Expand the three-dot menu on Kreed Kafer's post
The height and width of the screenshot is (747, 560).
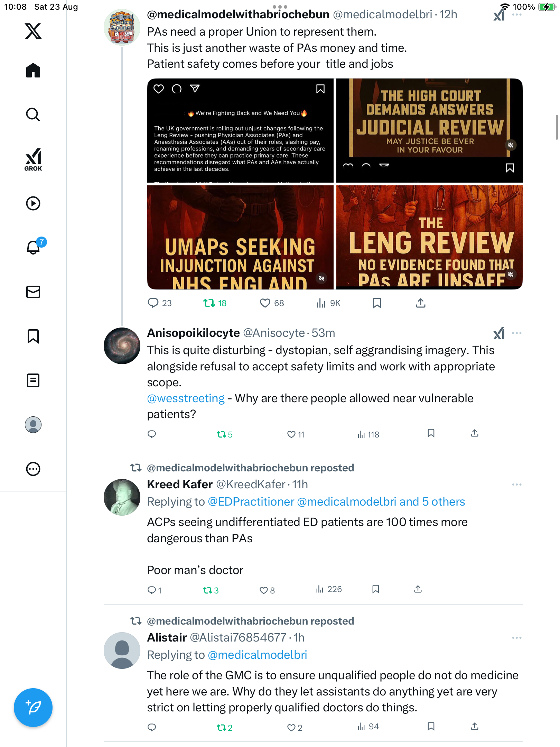click(x=517, y=485)
